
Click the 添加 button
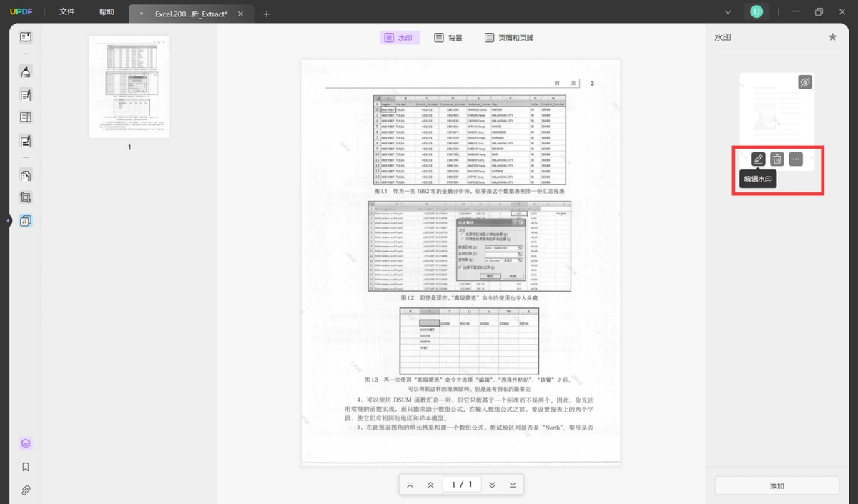tap(777, 485)
